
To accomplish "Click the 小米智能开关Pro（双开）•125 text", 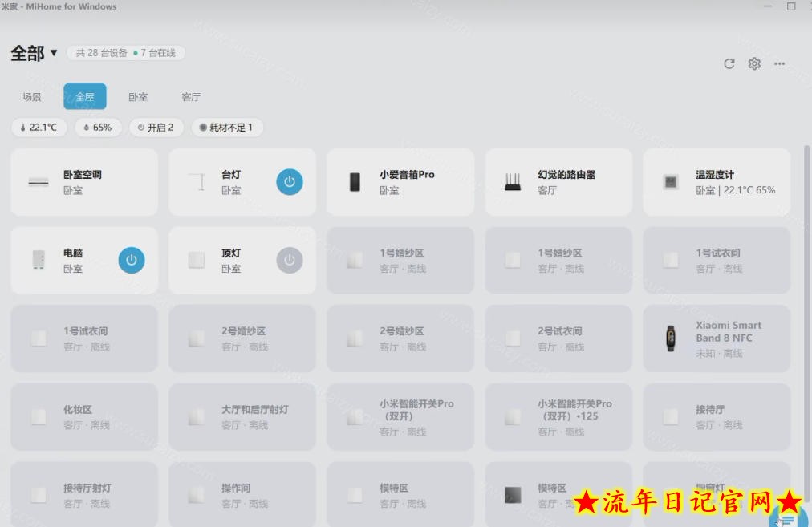I will coord(574,410).
